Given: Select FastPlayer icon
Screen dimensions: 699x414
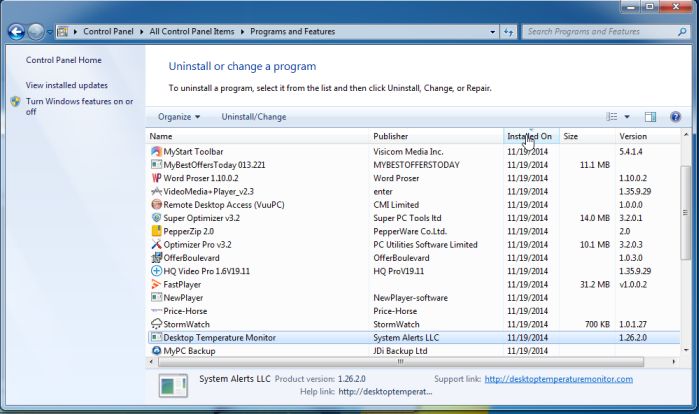Looking at the screenshot, I should coord(156,284).
